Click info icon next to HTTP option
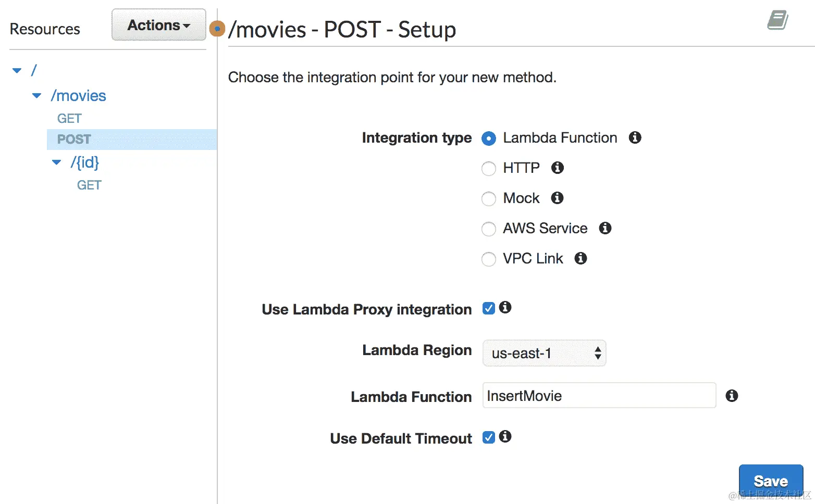This screenshot has width=815, height=504. pos(558,168)
